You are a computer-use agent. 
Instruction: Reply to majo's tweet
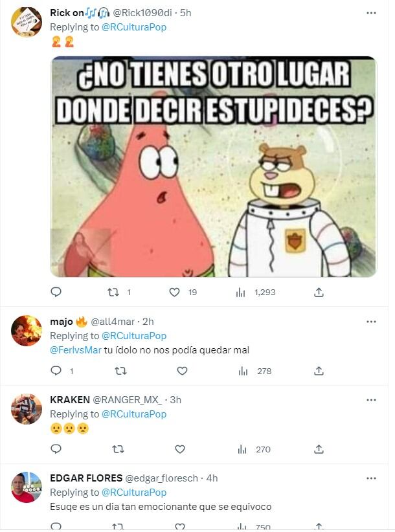tap(56, 371)
